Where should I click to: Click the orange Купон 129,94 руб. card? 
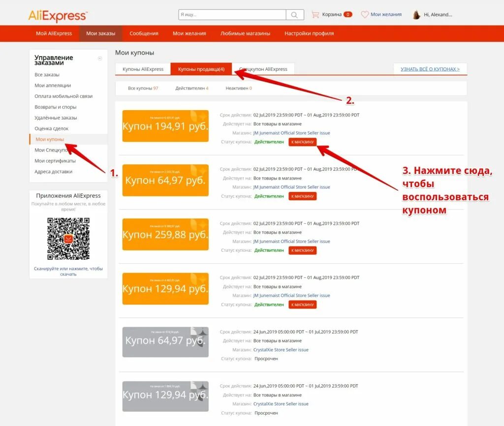tap(165, 288)
